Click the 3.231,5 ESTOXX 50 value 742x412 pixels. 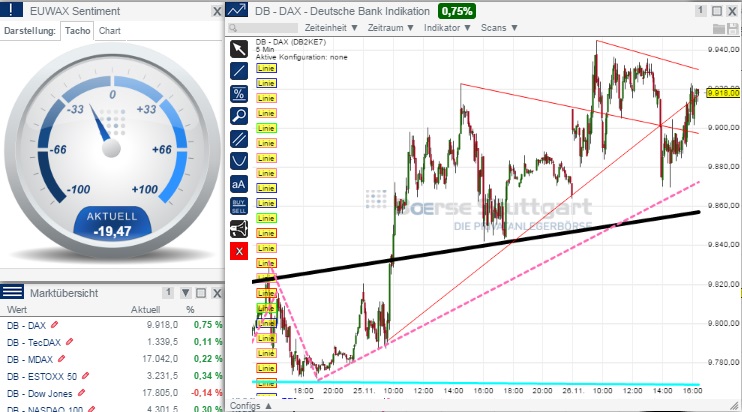point(162,376)
